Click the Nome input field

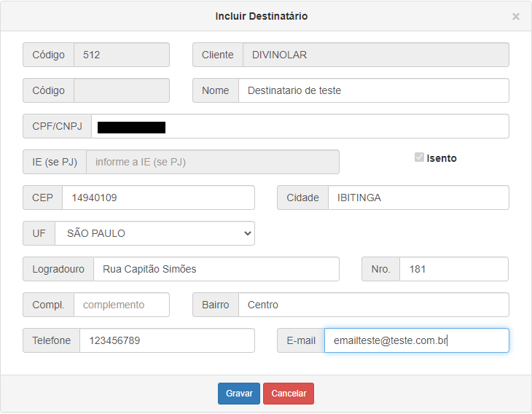point(373,90)
